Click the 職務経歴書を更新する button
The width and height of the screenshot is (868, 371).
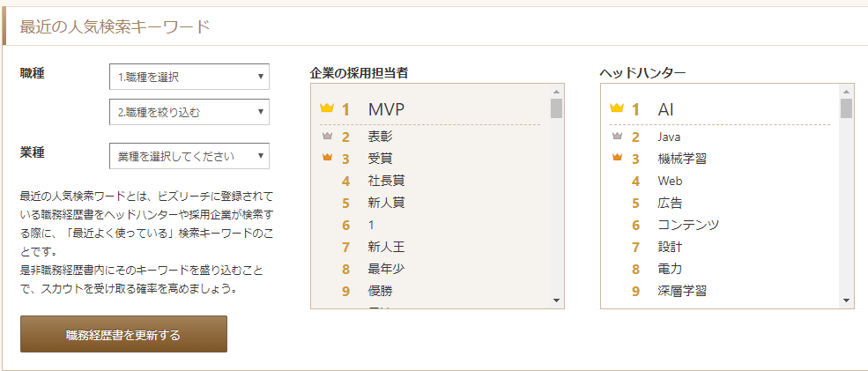tap(123, 334)
